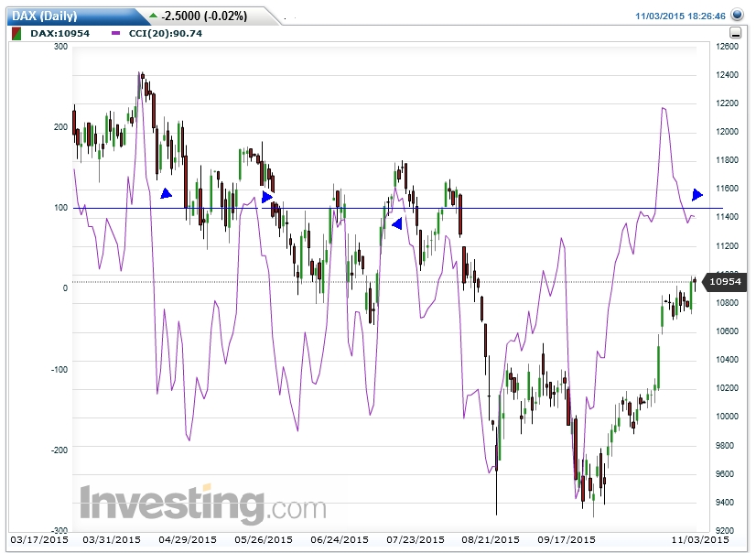
Task: Click the blue globe icon at top right
Action: 737,15
